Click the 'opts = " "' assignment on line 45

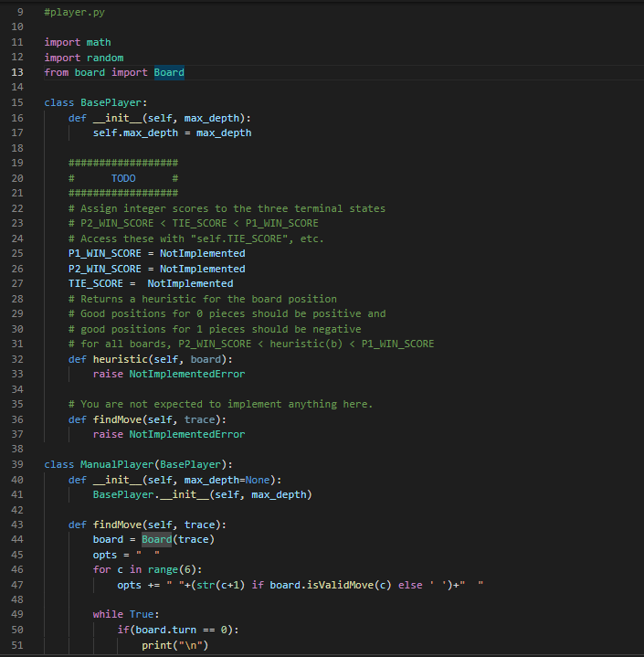click(x=126, y=555)
